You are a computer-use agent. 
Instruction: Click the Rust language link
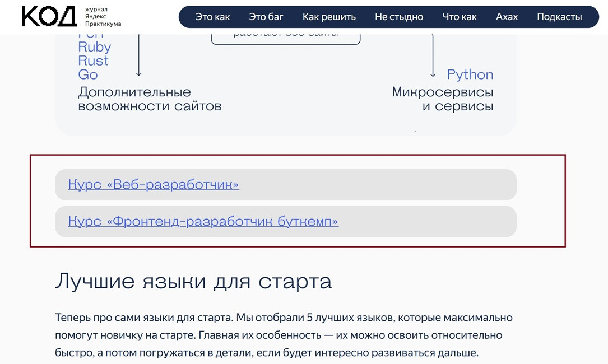(x=93, y=61)
